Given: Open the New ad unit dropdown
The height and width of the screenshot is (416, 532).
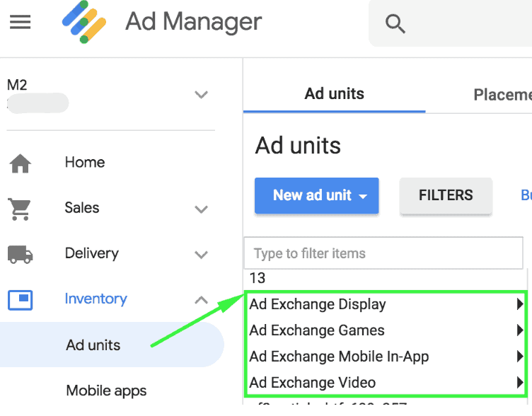Looking at the screenshot, I should point(316,195).
